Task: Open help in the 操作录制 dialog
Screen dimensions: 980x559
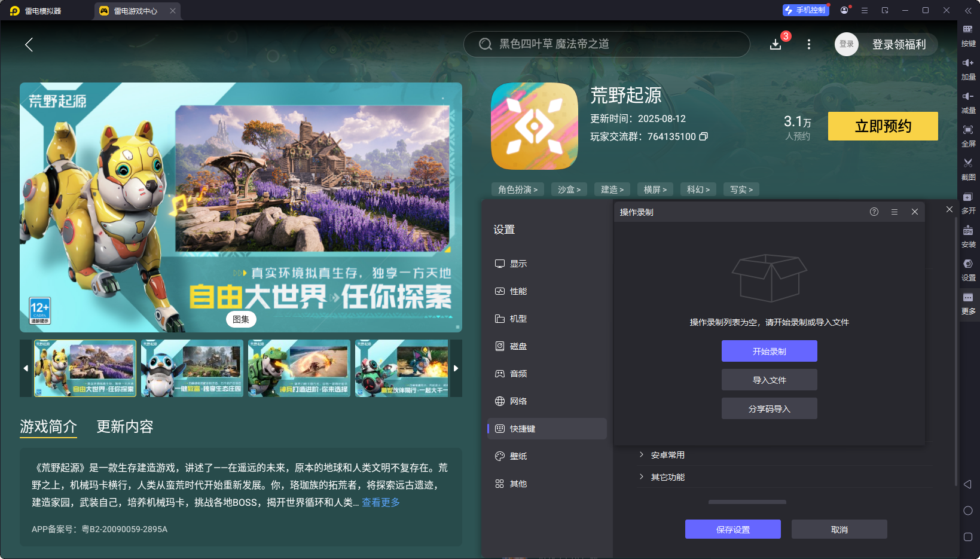Action: tap(874, 211)
